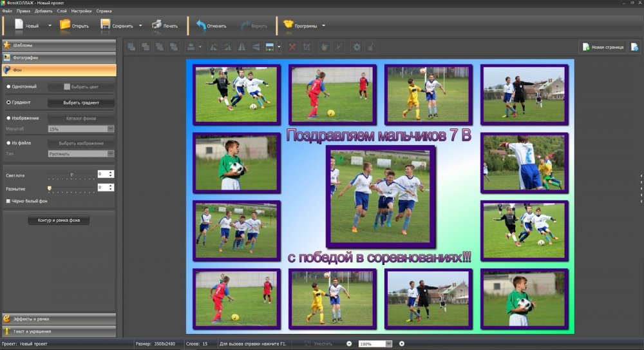The width and height of the screenshot is (644, 350).
Task: Click the padlock lock icon in the toolbar
Action: [x=372, y=47]
